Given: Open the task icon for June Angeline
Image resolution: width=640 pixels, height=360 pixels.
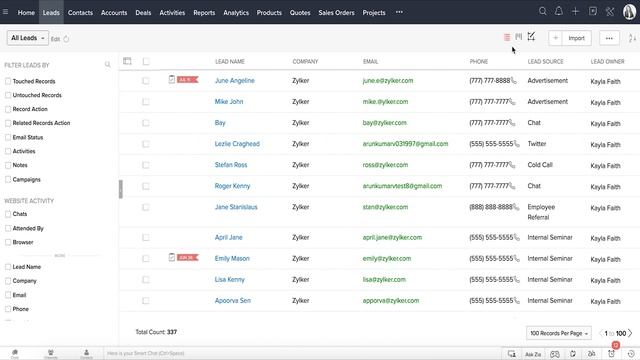Looking at the screenshot, I should 172,79.
